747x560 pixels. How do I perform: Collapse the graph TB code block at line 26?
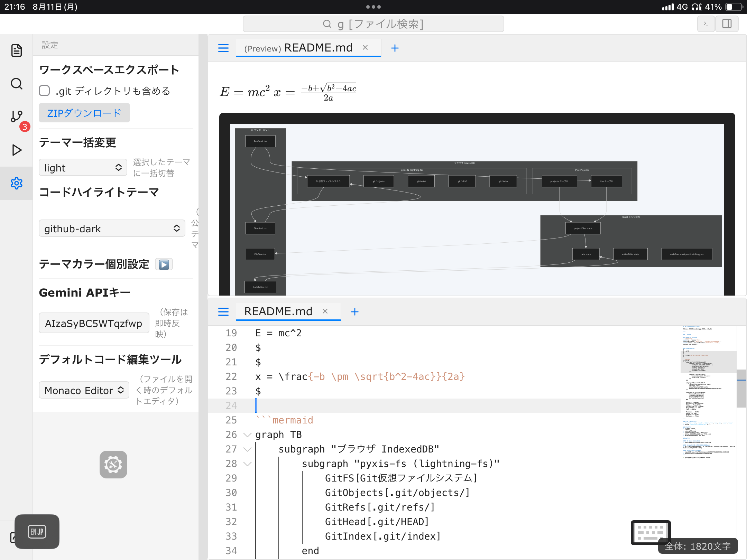247,435
